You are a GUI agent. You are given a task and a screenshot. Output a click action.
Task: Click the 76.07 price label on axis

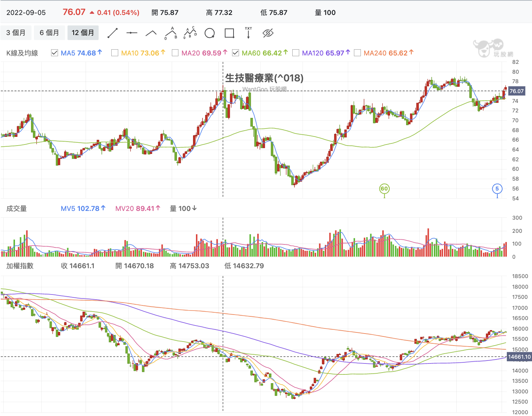[516, 91]
